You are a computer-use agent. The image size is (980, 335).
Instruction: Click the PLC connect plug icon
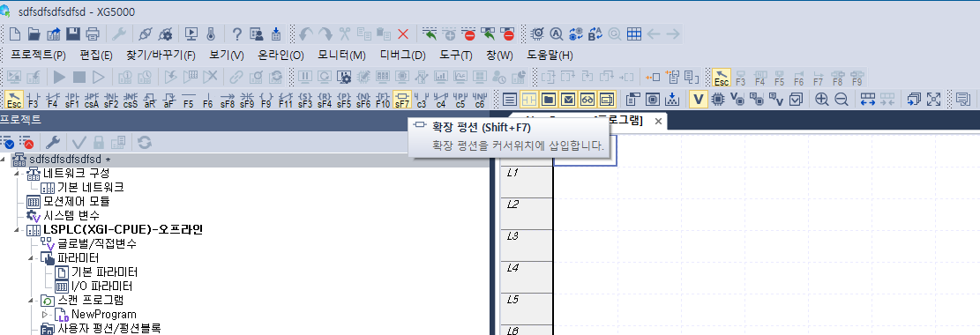[145, 33]
